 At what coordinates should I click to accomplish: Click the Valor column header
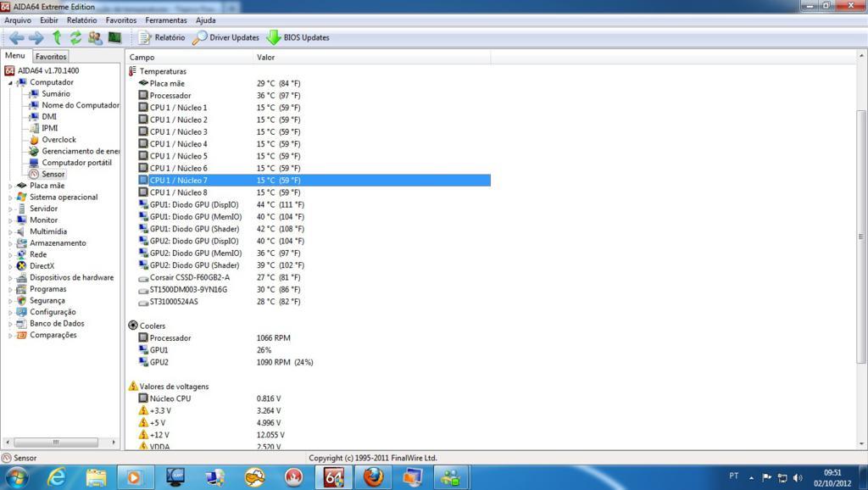coord(371,57)
